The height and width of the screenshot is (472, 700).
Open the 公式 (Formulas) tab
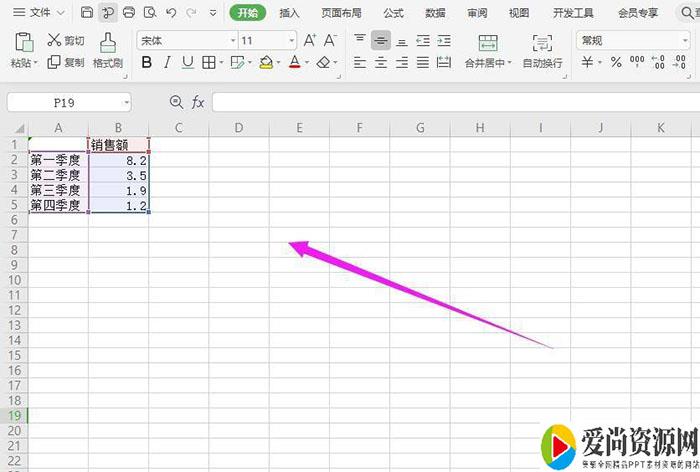(393, 13)
